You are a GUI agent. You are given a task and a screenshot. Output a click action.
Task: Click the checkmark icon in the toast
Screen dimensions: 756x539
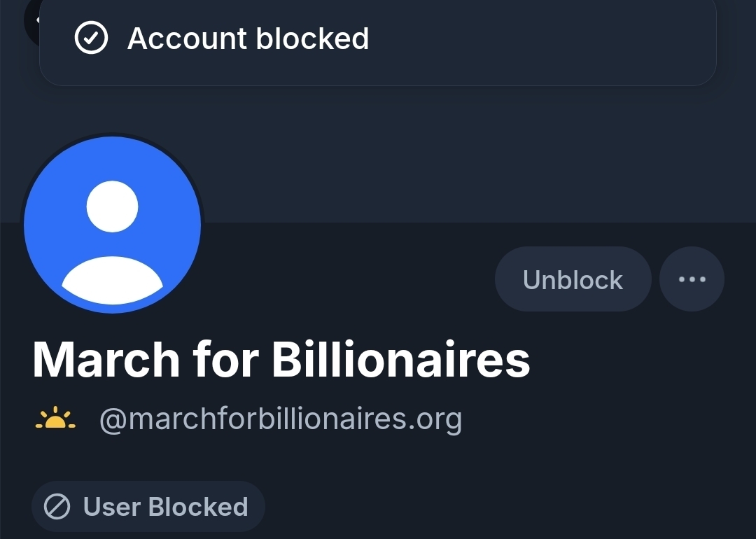[x=91, y=38]
